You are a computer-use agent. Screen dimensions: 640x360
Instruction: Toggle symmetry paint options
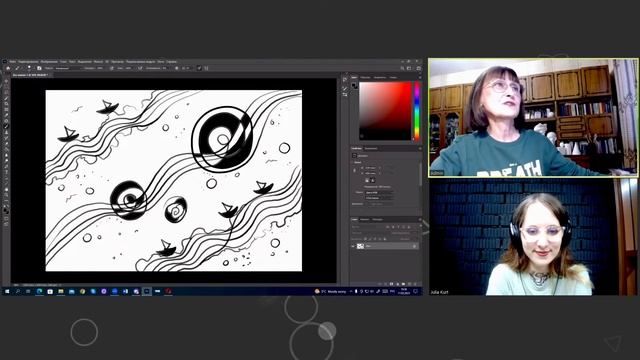tap(207, 68)
